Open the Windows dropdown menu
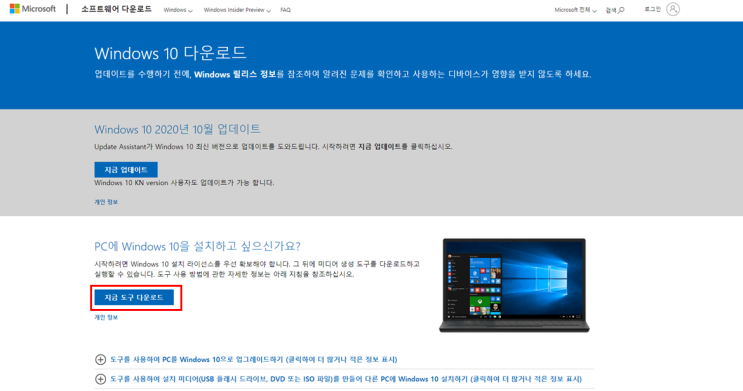This screenshot has height=391, width=743. tap(178, 10)
